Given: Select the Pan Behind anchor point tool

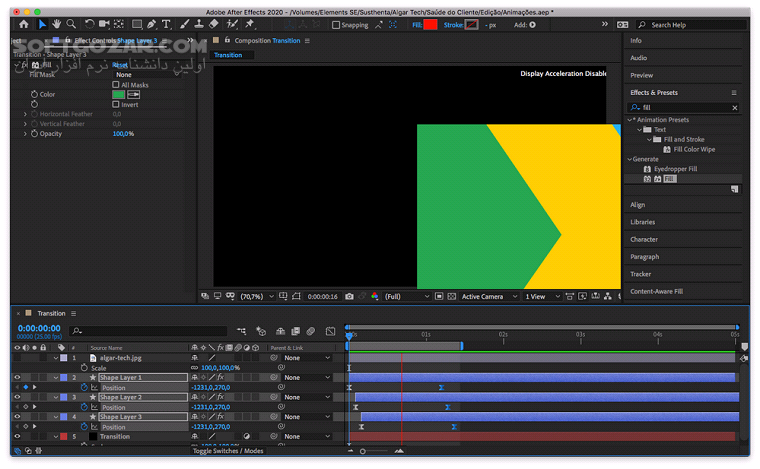Looking at the screenshot, I should coord(119,24).
